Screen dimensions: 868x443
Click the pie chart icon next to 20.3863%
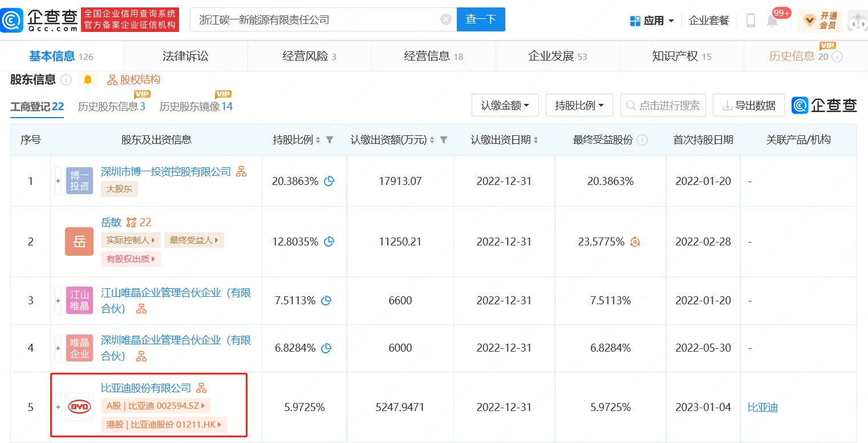[x=329, y=181]
